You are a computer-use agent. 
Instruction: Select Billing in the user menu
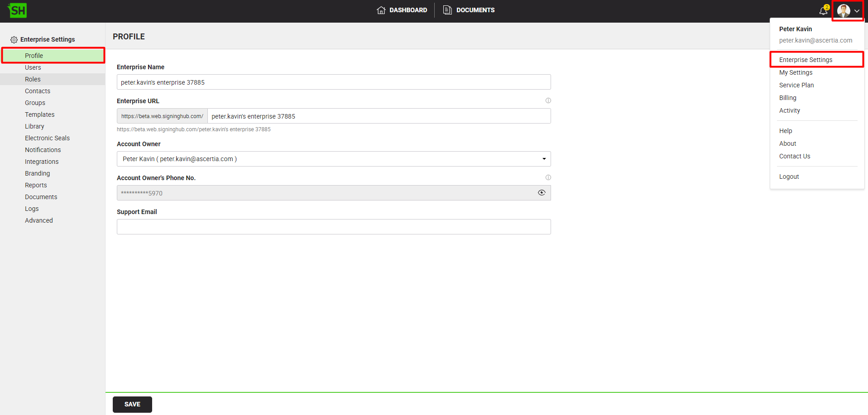click(787, 98)
